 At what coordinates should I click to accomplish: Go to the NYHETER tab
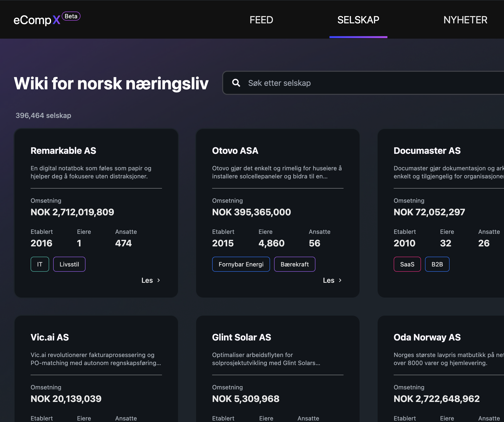(465, 20)
